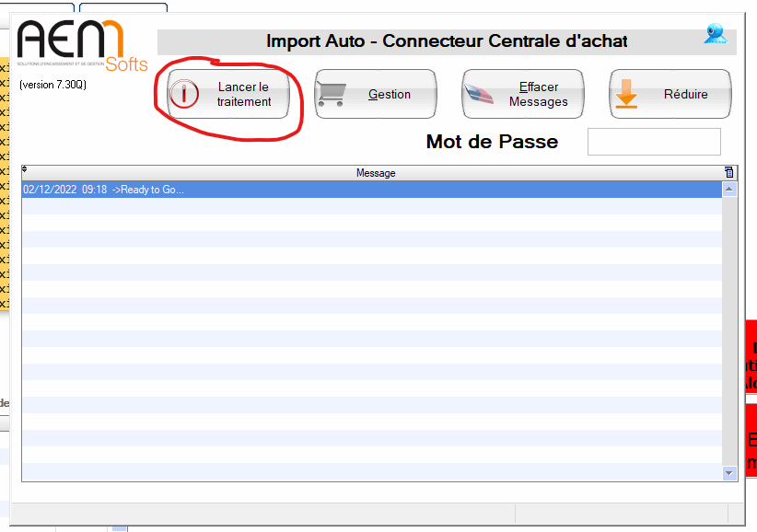Click the Message column header
The image size is (757, 532).
coord(376,172)
